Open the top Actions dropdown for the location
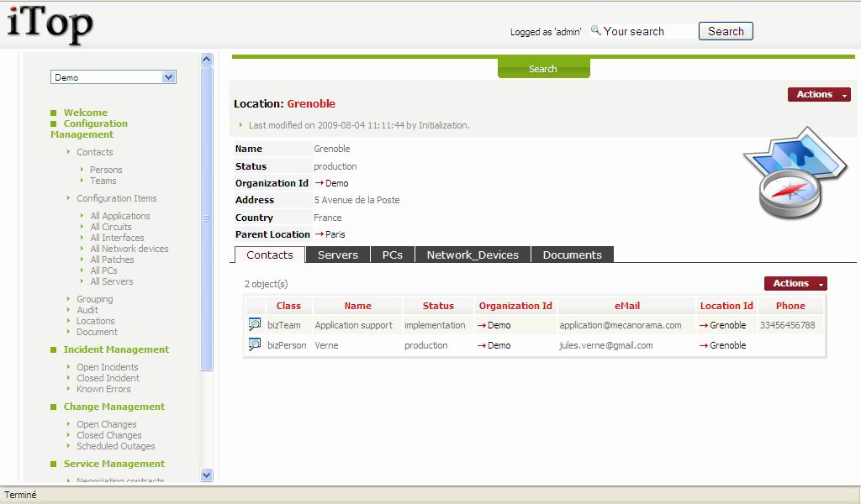The height and width of the screenshot is (504, 861). point(819,94)
